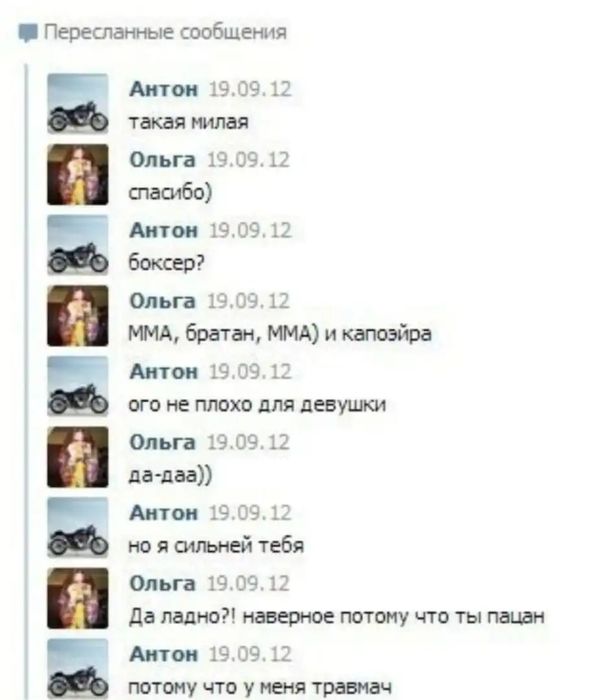The width and height of the screenshot is (614, 700).
Task: Open the 'Пересланные сообщения' header
Action: tap(165, 32)
